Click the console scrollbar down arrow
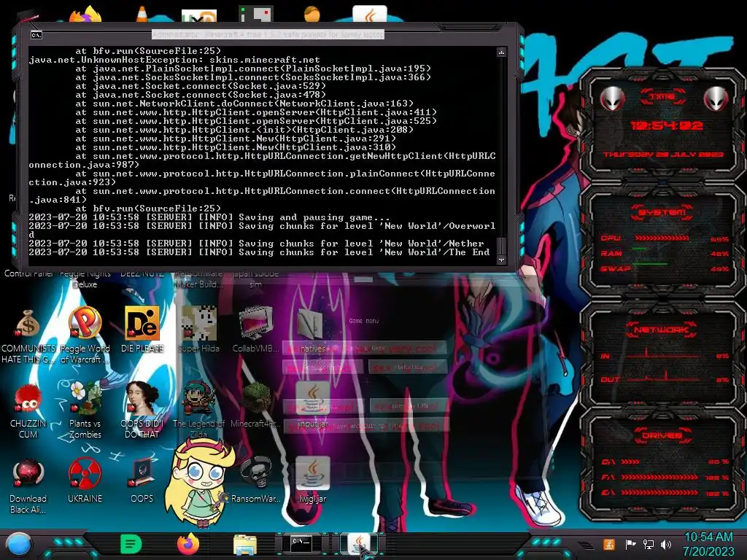This screenshot has height=560, width=747. [501, 260]
